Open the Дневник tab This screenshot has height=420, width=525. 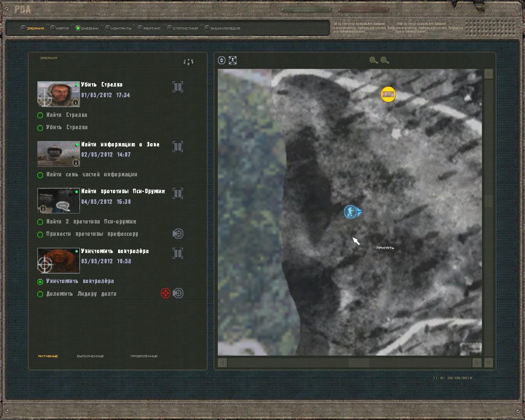(x=87, y=28)
